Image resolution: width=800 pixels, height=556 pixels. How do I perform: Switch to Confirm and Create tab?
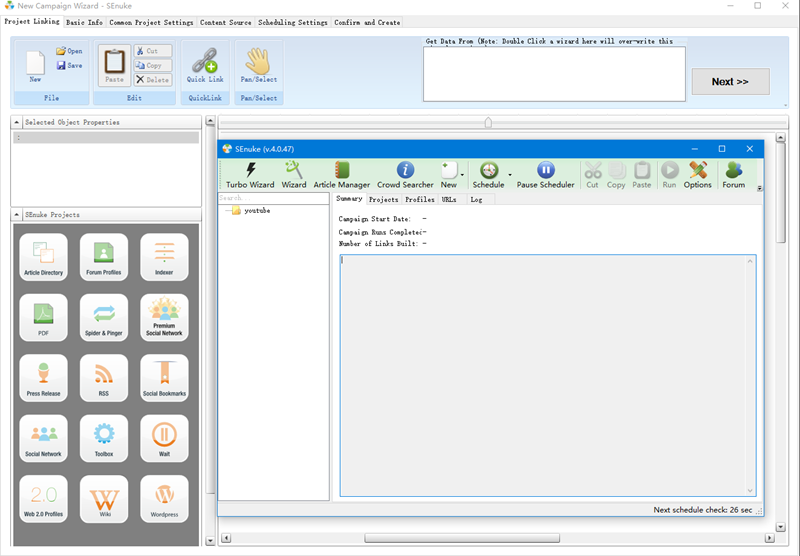[367, 22]
